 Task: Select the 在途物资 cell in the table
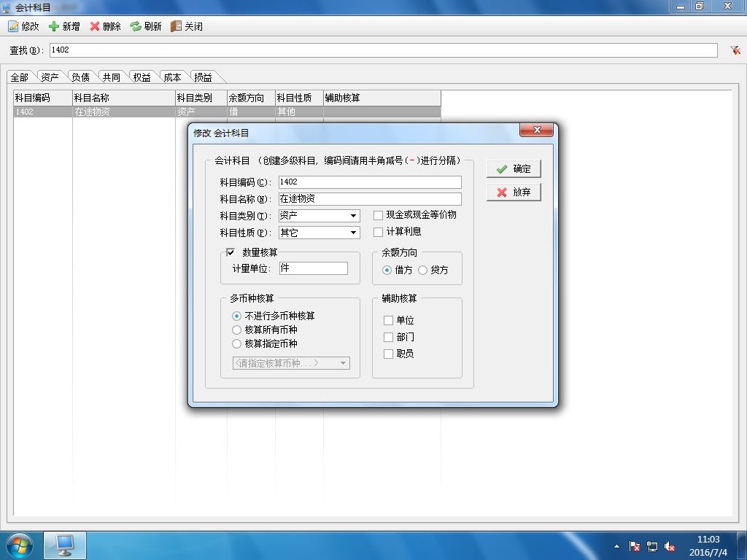[124, 112]
